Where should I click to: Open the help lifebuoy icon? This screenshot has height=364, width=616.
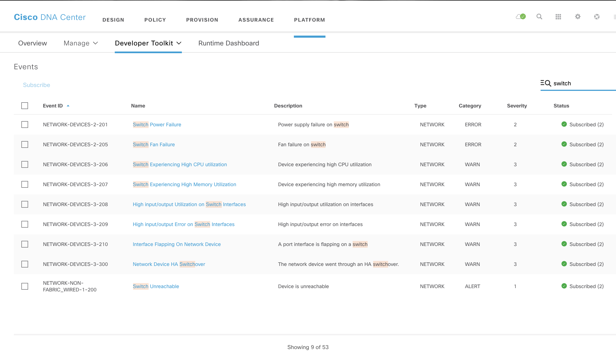pos(597,17)
